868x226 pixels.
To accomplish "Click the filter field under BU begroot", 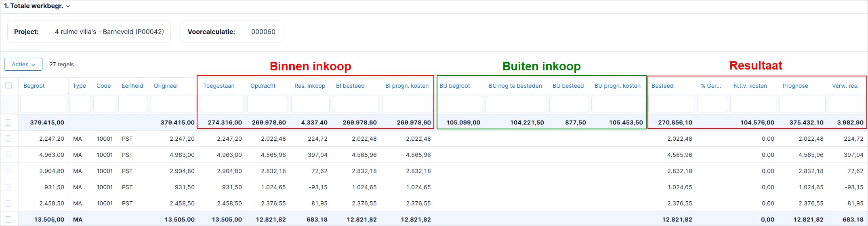I will coord(460,104).
